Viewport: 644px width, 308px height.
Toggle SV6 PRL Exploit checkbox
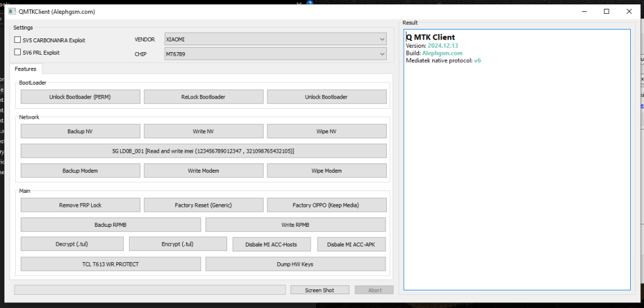click(x=18, y=52)
